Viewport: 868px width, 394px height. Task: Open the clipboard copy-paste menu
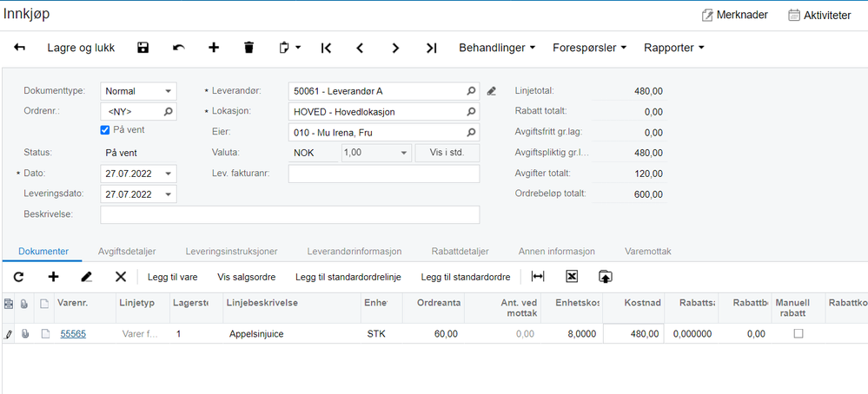[x=289, y=48]
